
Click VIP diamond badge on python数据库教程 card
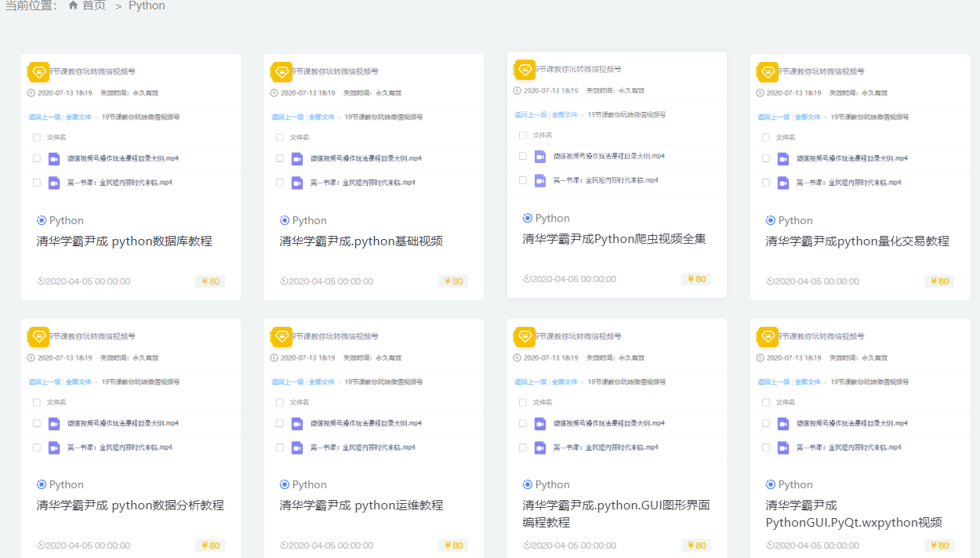point(39,71)
